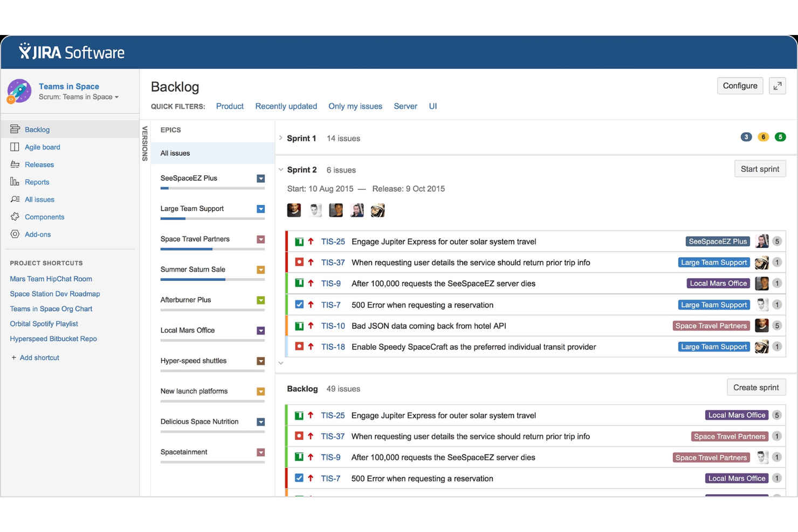Image resolution: width=798 pixels, height=532 pixels.
Task: Expand Sprint 1 to show its issues
Action: click(280, 138)
